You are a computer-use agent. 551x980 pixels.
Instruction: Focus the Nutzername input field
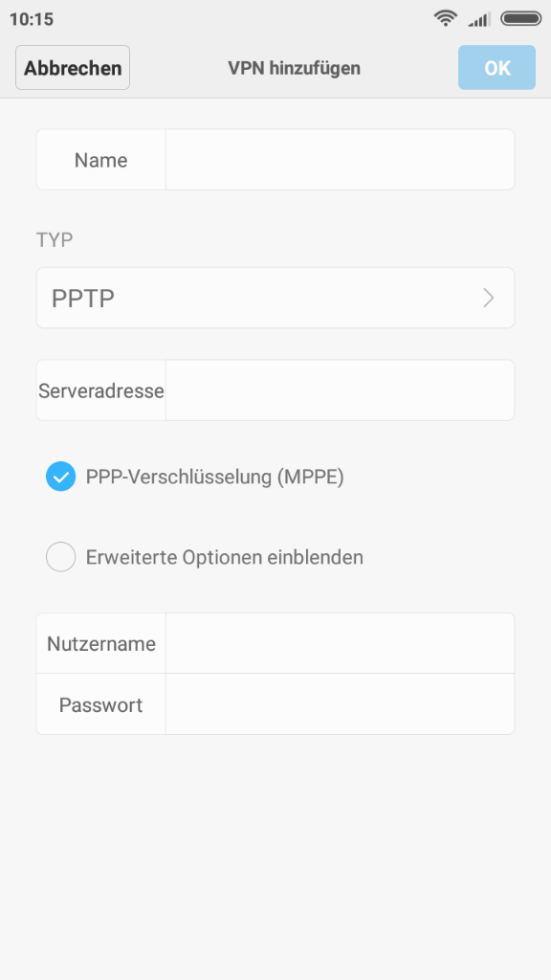tap(340, 643)
